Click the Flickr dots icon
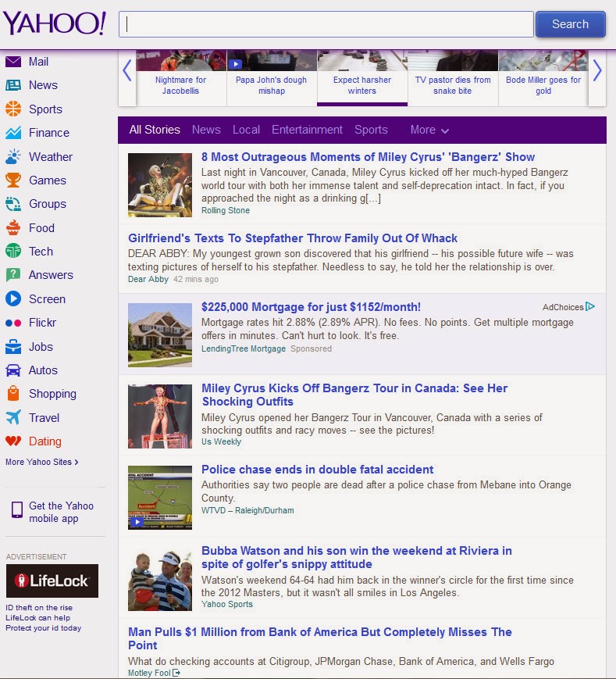The width and height of the screenshot is (616, 679). (13, 323)
